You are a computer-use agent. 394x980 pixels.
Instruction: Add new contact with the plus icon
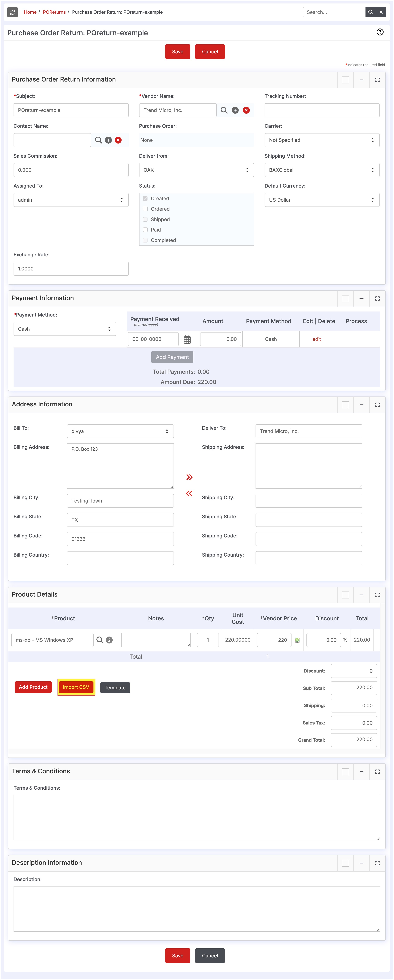[108, 140]
